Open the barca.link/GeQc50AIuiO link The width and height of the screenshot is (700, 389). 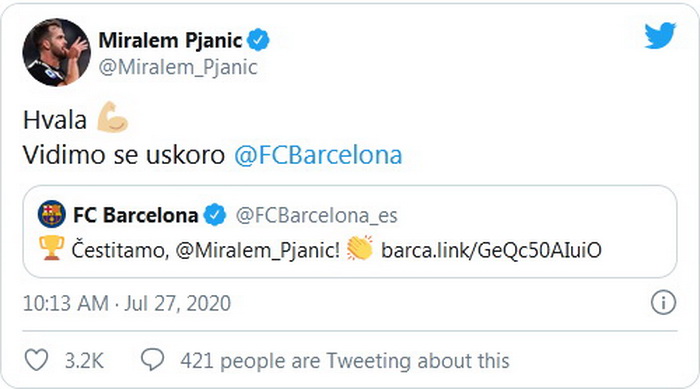tap(491, 250)
